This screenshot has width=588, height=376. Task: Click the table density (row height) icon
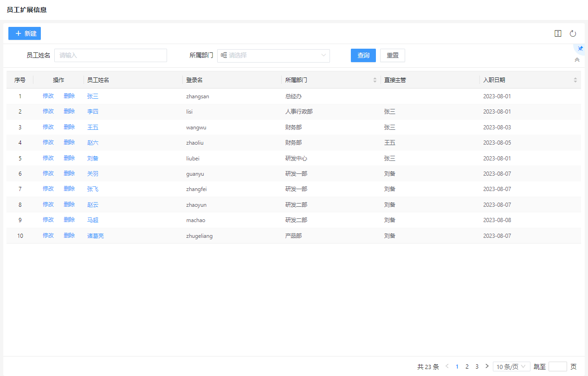tap(558, 33)
